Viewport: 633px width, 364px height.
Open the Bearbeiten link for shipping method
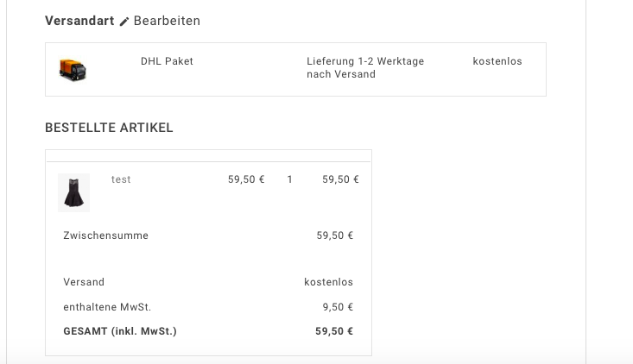167,21
